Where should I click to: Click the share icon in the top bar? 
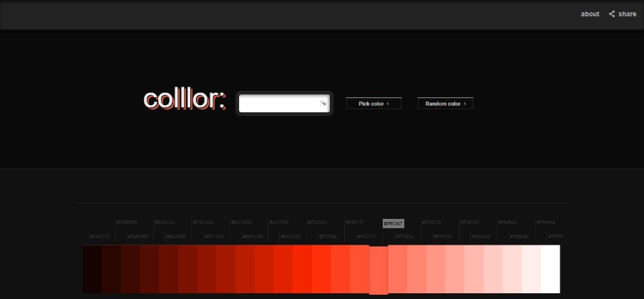coord(612,14)
